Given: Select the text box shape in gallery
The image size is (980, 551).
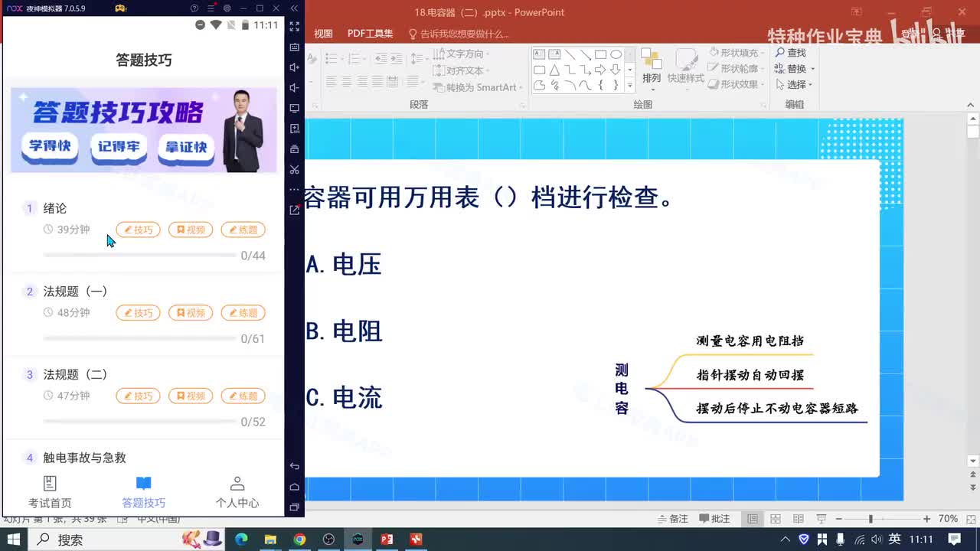Looking at the screenshot, I should click(539, 54).
